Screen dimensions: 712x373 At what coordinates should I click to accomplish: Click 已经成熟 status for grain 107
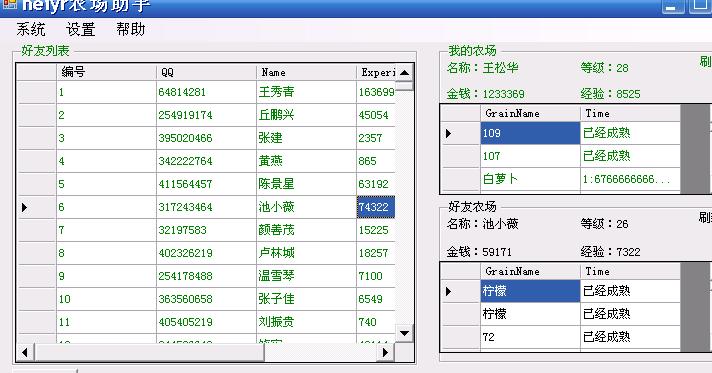tap(630, 156)
